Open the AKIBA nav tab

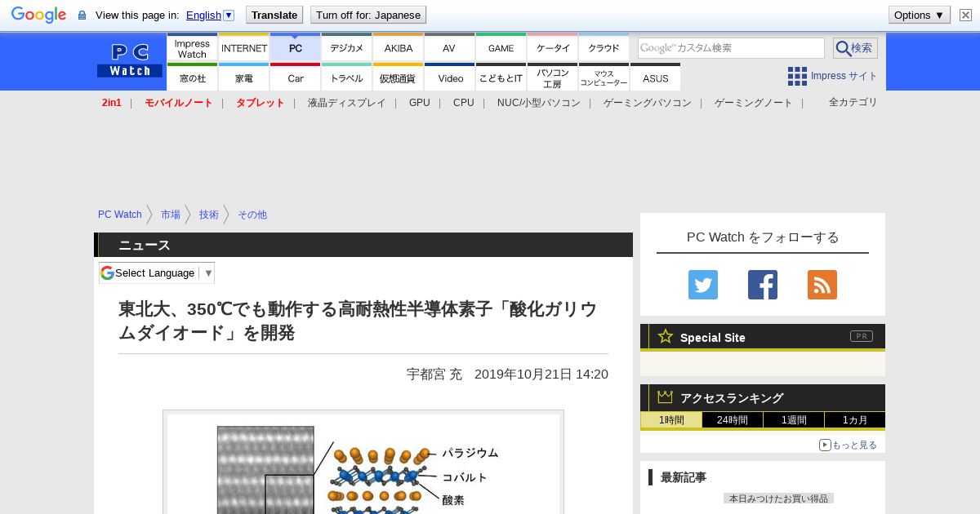[399, 47]
